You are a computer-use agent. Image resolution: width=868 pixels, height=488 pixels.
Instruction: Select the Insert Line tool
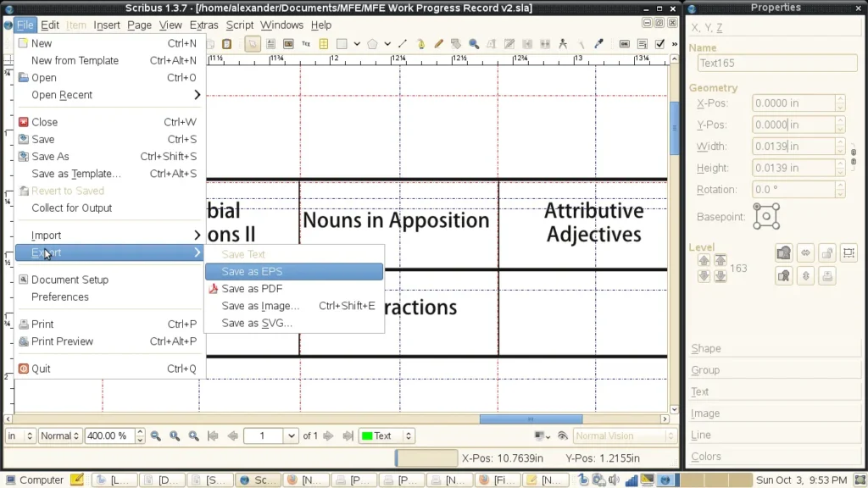403,44
